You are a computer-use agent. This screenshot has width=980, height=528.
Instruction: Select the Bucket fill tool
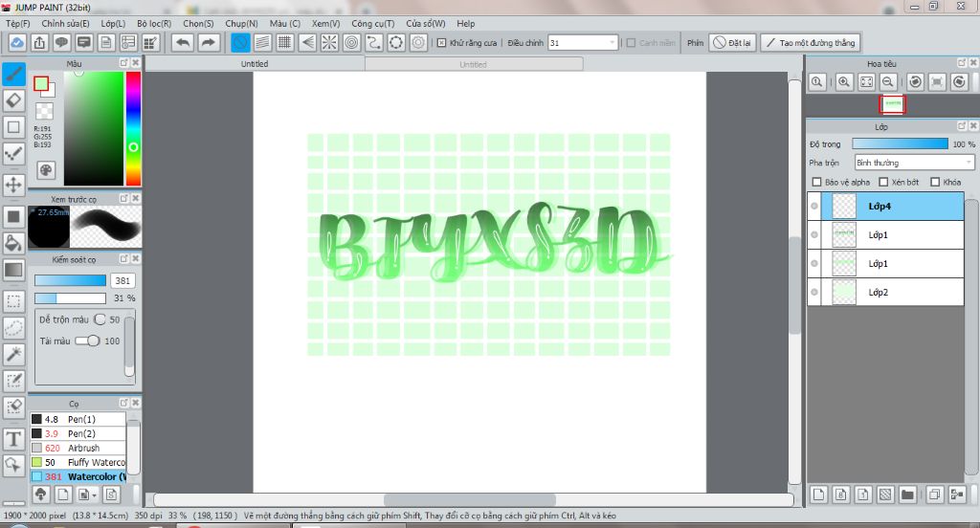[13, 243]
